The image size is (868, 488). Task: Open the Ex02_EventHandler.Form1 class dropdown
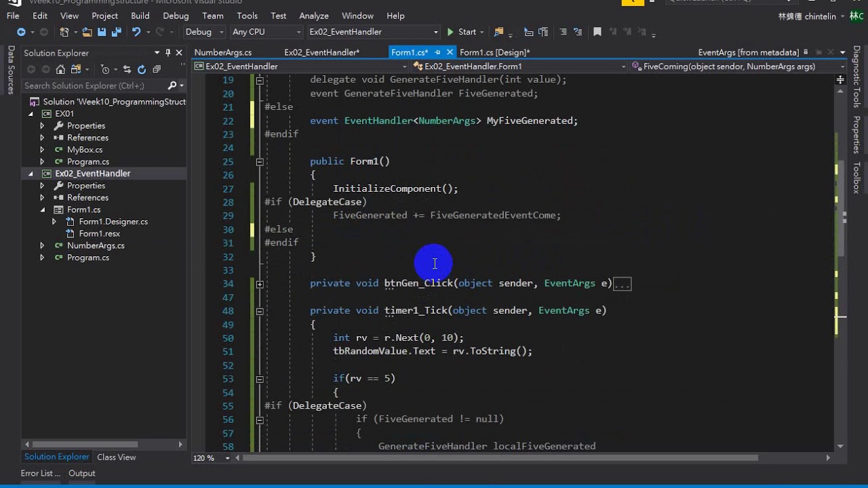pyautogui.click(x=519, y=66)
